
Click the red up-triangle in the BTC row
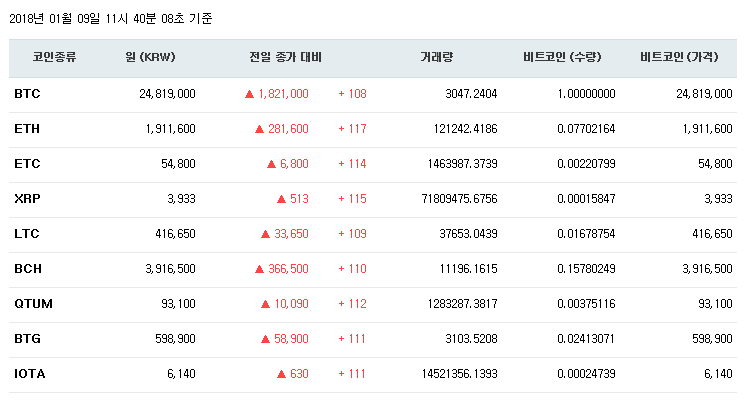pyautogui.click(x=249, y=94)
